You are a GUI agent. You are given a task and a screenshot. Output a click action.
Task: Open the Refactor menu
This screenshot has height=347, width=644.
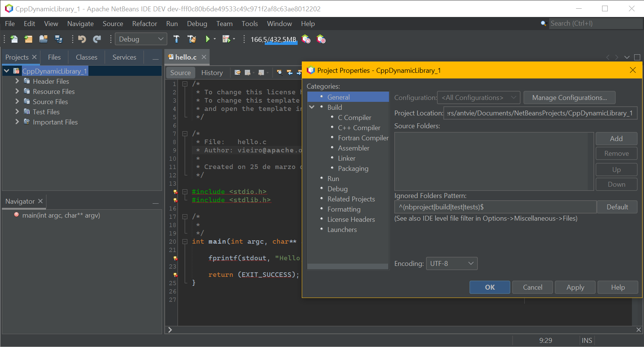144,24
